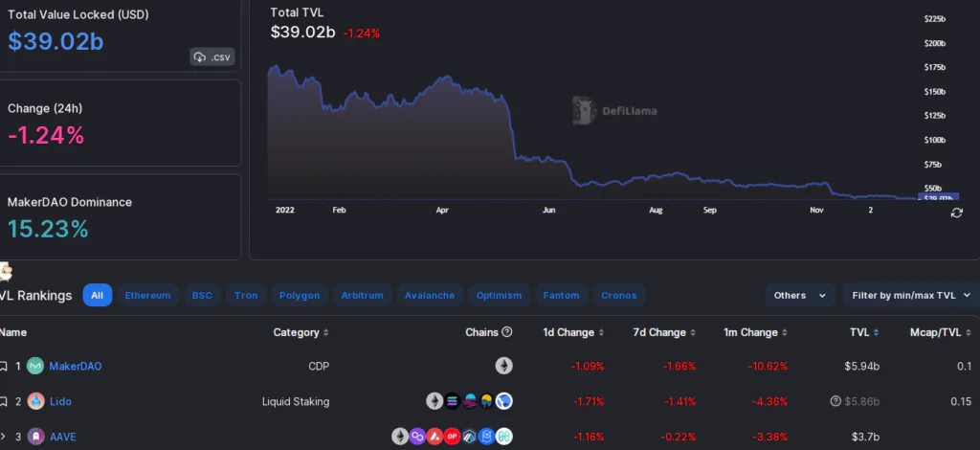
Task: Click Lido's $5.86b TVL cell
Action: click(862, 401)
